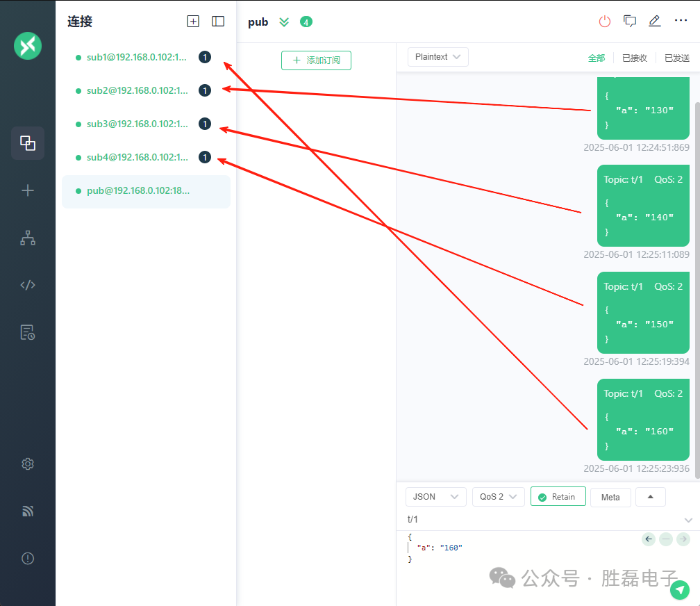Collapse the publish area with triangle button
Image resolution: width=700 pixels, height=606 pixels.
(651, 496)
